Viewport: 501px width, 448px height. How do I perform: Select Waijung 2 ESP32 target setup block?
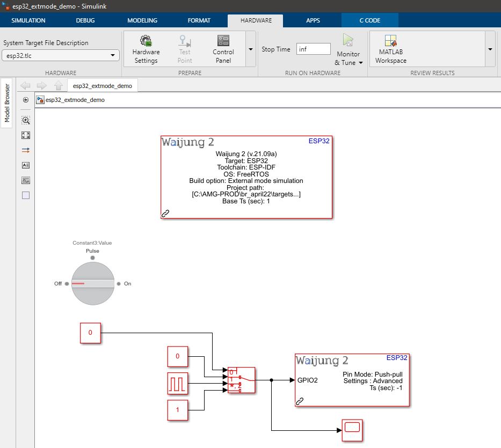(x=246, y=177)
